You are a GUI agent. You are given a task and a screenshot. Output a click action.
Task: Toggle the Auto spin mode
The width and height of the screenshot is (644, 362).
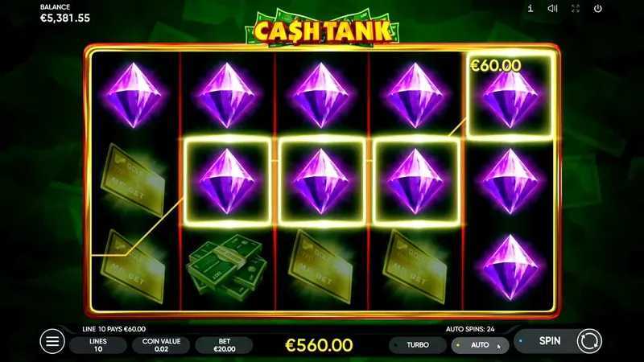pos(480,345)
